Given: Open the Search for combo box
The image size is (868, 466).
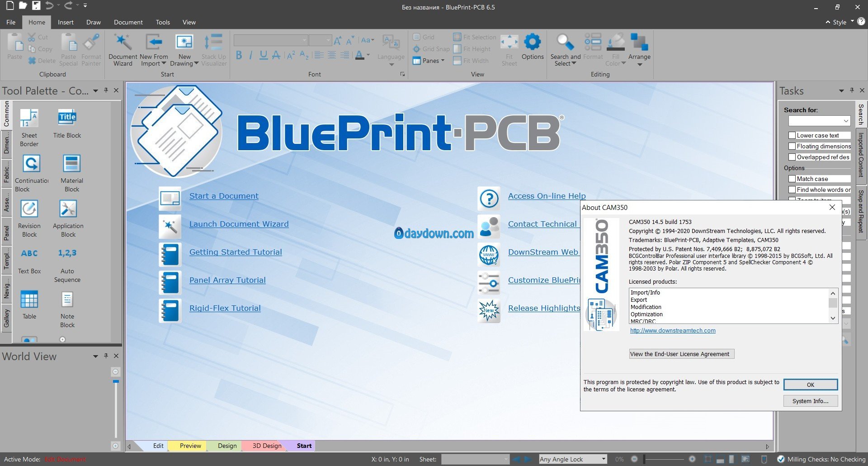Looking at the screenshot, I should pos(819,121).
